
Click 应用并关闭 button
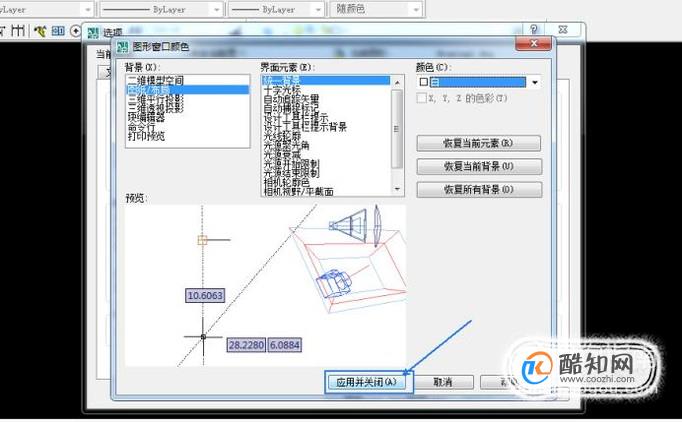[366, 382]
